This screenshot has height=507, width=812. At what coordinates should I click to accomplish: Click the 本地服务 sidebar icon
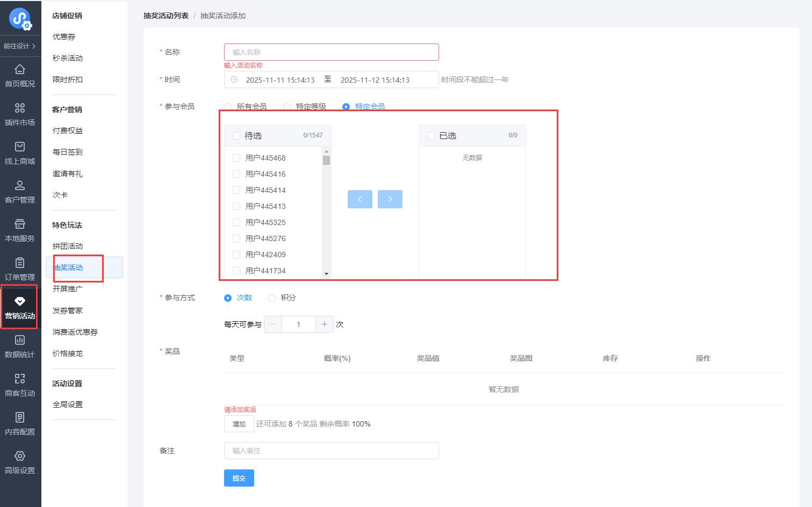point(20,224)
